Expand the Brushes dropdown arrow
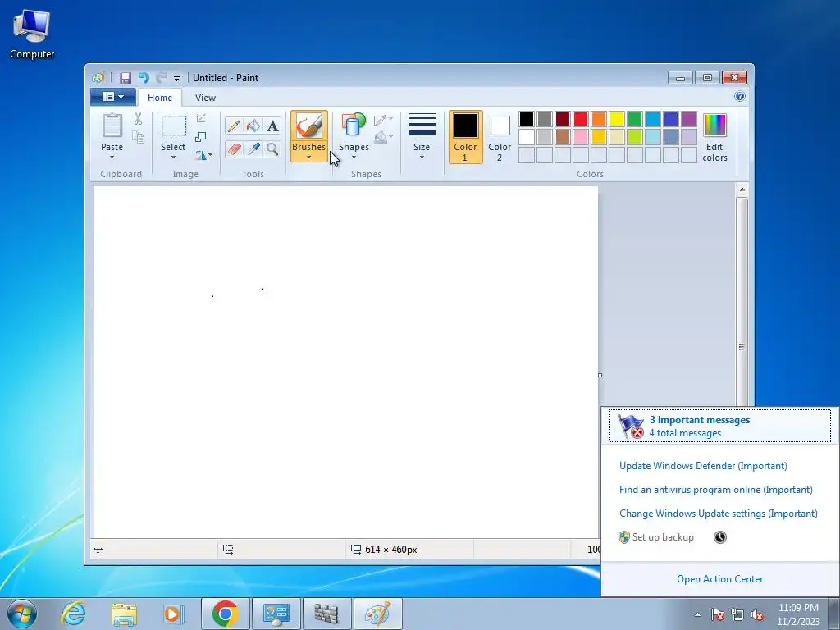This screenshot has width=840, height=630. 309,157
